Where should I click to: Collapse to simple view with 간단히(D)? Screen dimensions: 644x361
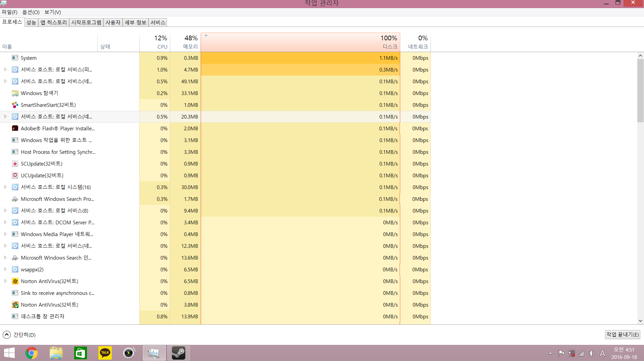[x=19, y=335]
